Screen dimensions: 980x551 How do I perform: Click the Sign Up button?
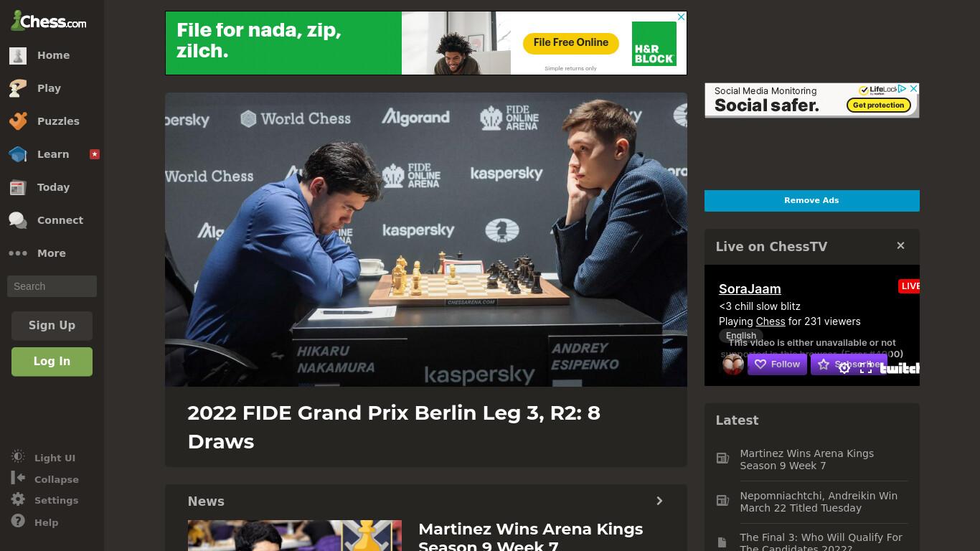pos(52,326)
